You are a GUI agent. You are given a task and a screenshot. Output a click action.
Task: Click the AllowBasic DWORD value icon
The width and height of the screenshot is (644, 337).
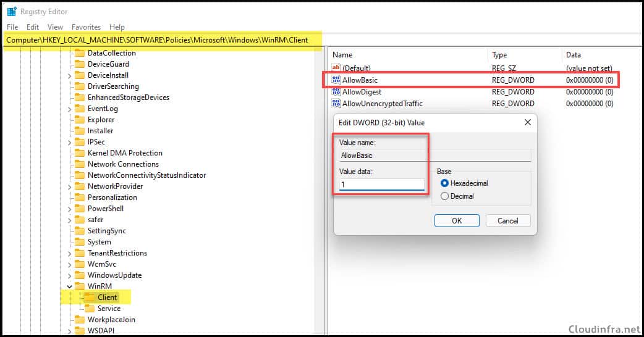coord(336,80)
